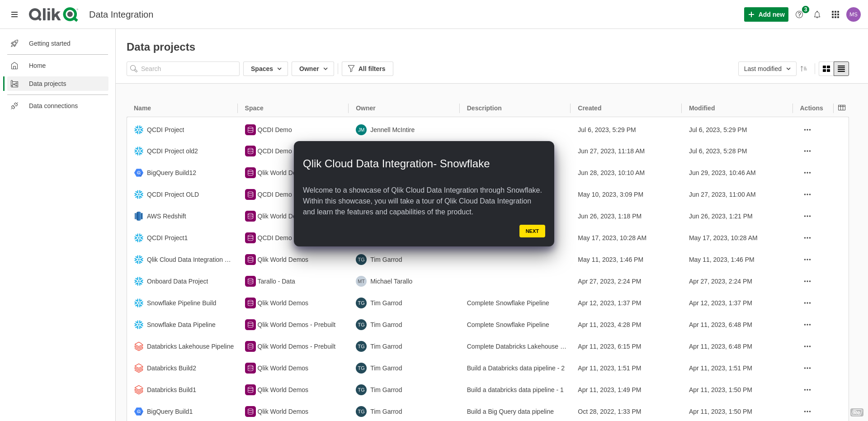Screen dimensions: 868x421
Task: Open the Spaces filter dropdown
Action: tap(265, 69)
